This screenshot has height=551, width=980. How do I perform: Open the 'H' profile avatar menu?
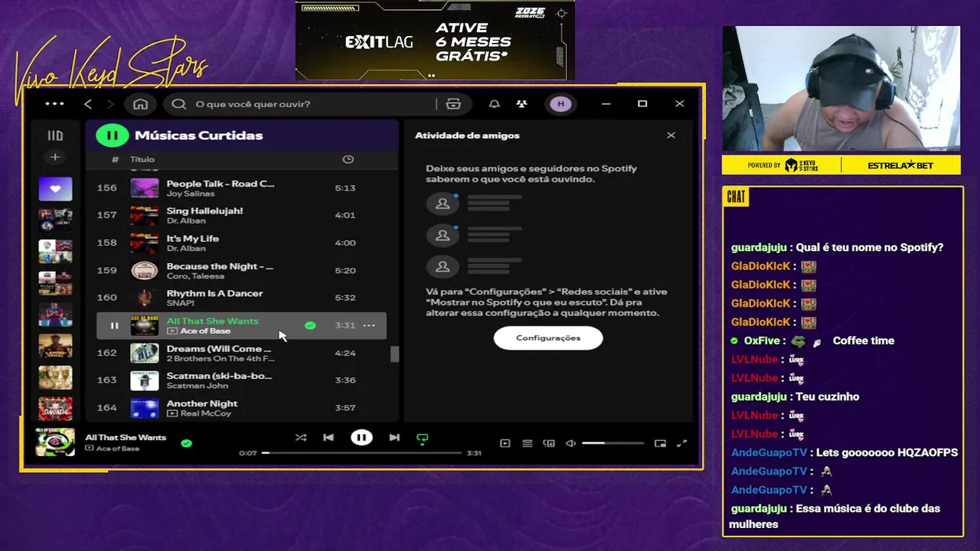pyautogui.click(x=560, y=104)
